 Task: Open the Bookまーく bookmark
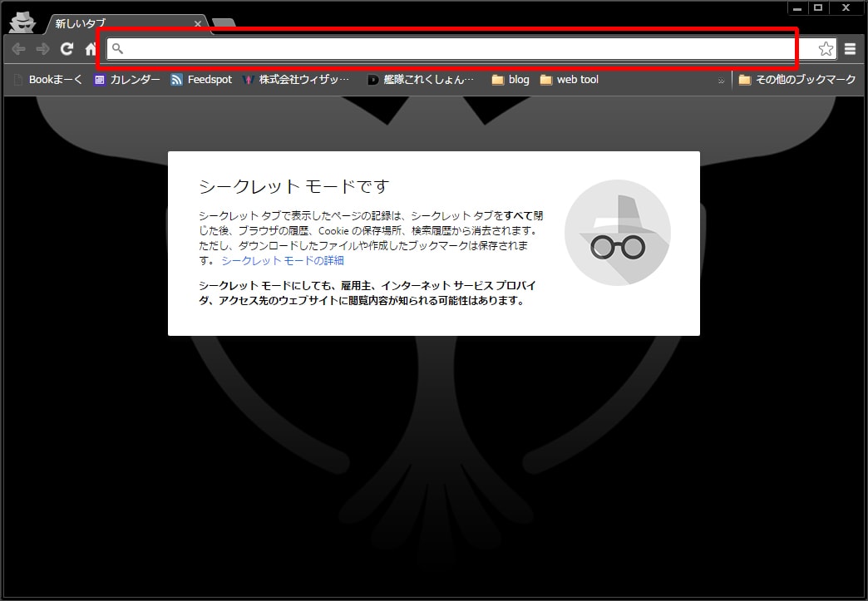[x=48, y=79]
